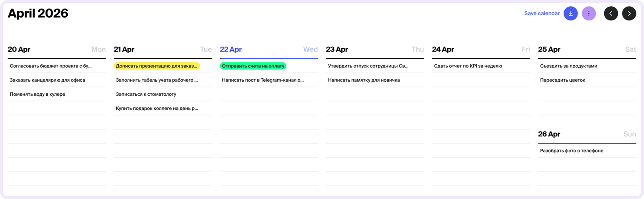Open task "Поменять воду в кулере"

click(37, 95)
